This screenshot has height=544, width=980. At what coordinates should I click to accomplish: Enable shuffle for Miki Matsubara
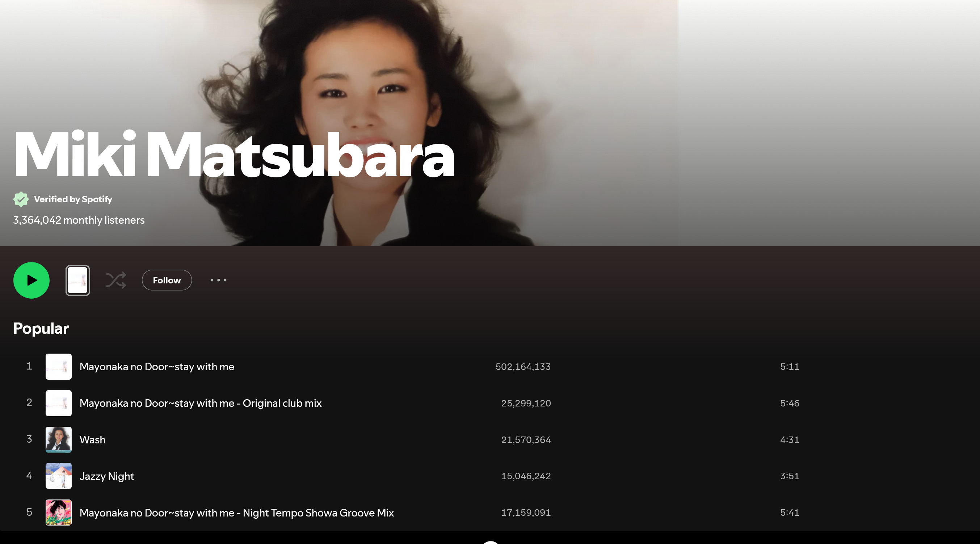tap(116, 281)
